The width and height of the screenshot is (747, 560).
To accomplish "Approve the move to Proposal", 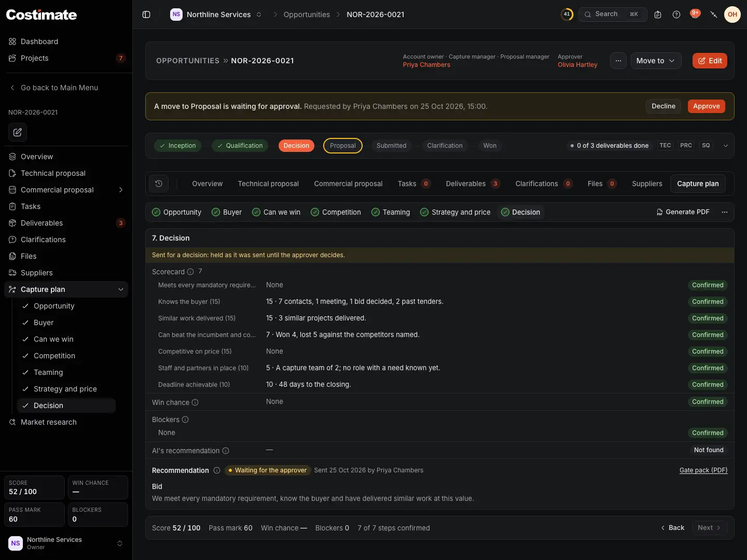I will tap(707, 106).
